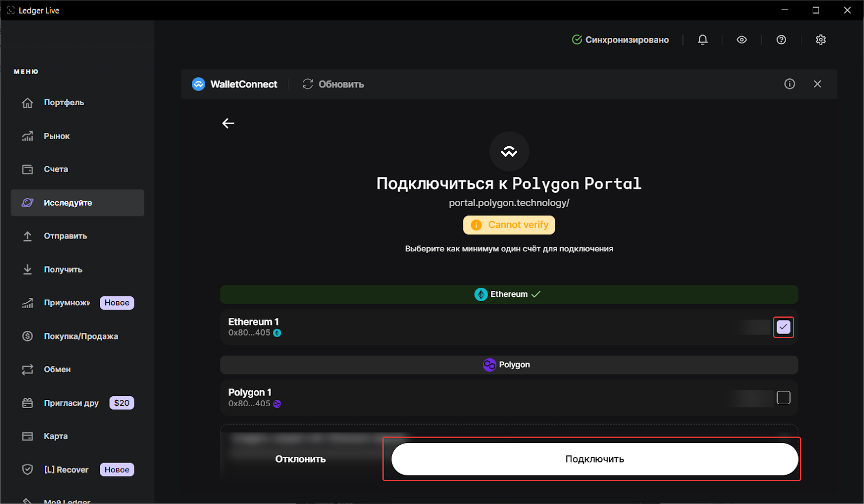Click the small Polygon badge by 0x80...405

pos(277,404)
